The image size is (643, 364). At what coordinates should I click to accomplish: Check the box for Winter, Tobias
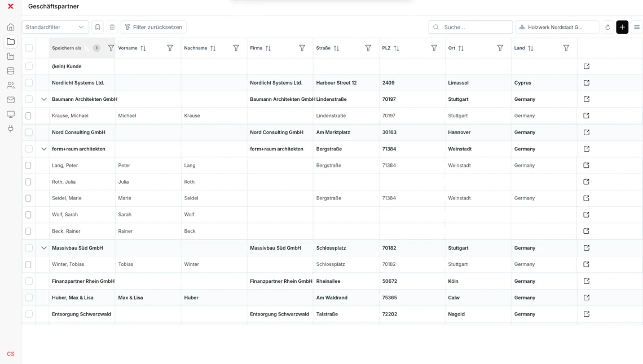(28, 264)
